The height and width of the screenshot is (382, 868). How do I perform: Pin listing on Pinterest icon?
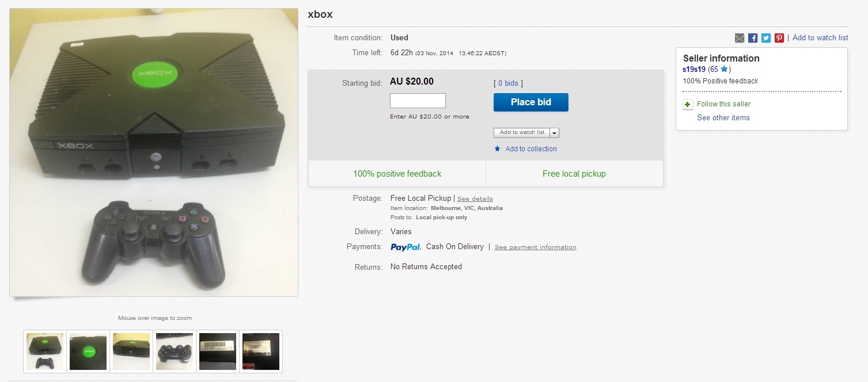779,38
